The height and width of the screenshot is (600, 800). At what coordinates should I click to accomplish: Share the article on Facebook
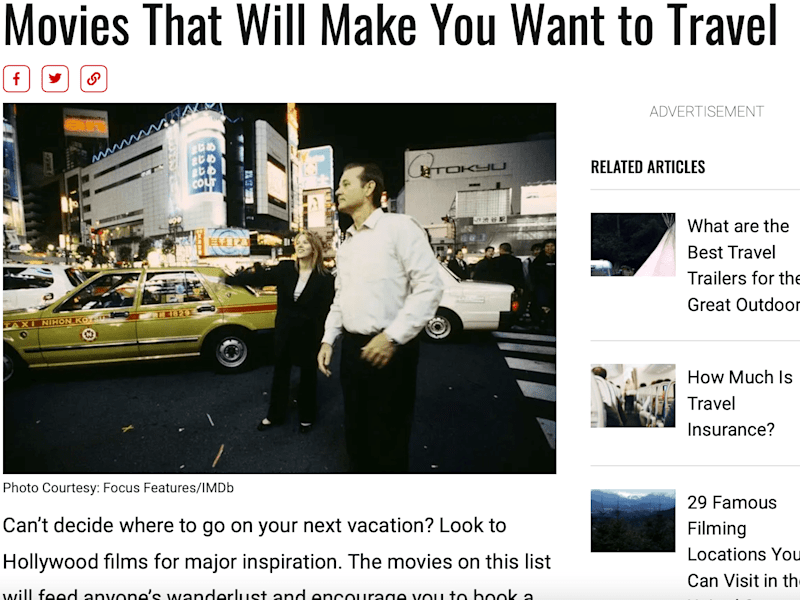click(x=16, y=79)
